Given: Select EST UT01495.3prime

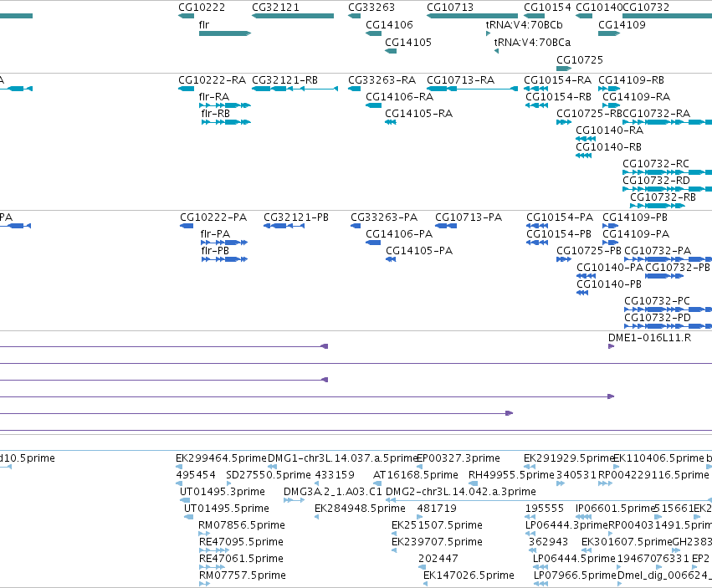Looking at the screenshot, I should tap(223, 492).
